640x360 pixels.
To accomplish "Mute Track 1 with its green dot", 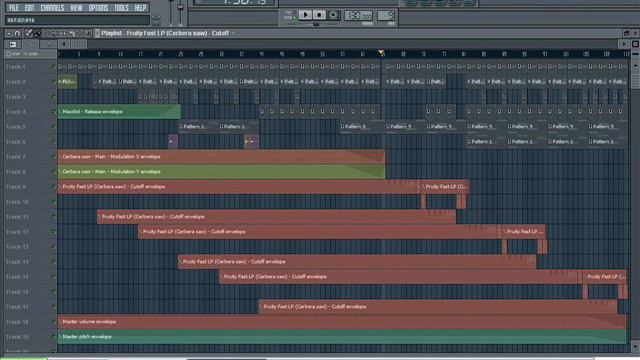I will 53,67.
